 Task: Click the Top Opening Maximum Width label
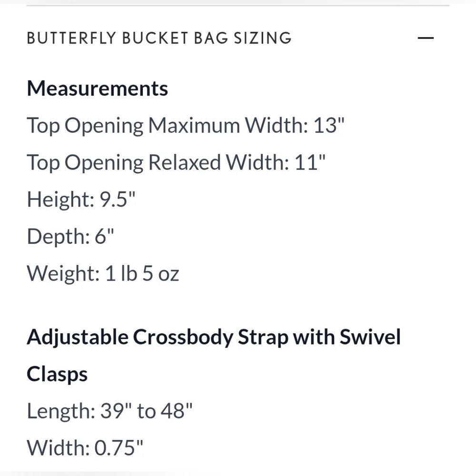pos(167,126)
